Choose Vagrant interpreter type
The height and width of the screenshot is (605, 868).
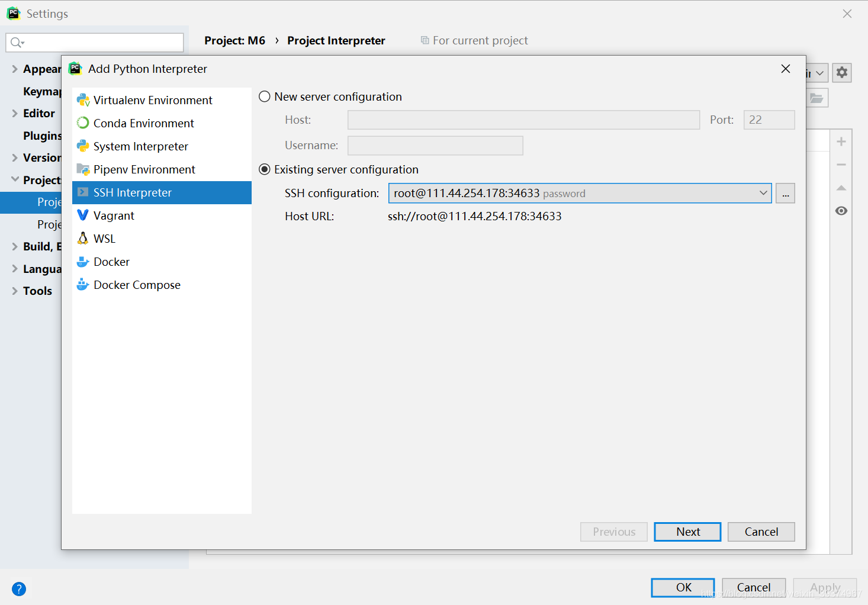point(162,215)
